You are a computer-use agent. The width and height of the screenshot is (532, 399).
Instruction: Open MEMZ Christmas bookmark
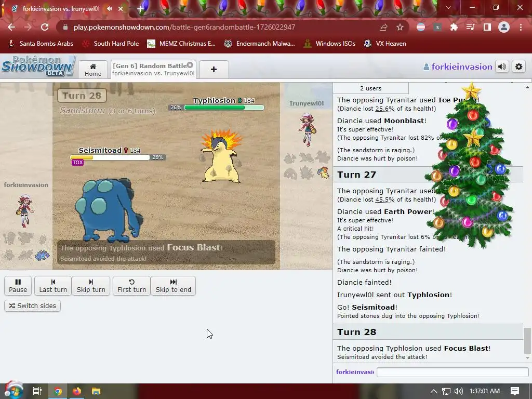pos(182,44)
